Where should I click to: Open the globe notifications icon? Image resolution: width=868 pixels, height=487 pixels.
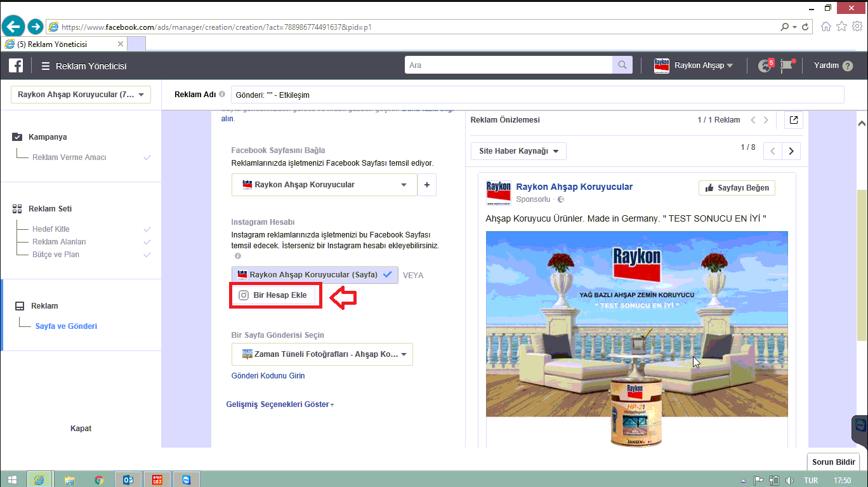(x=765, y=65)
